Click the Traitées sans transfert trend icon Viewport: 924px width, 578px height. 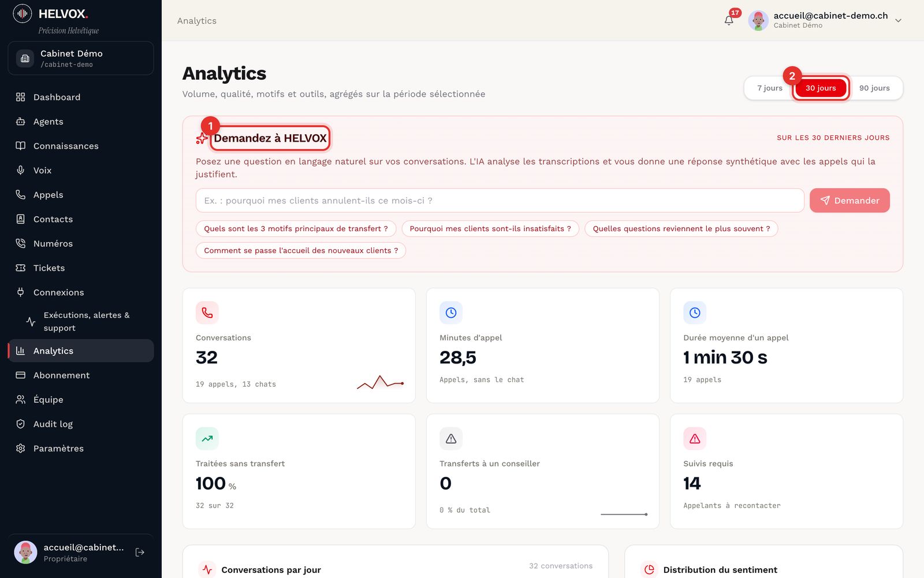207,439
